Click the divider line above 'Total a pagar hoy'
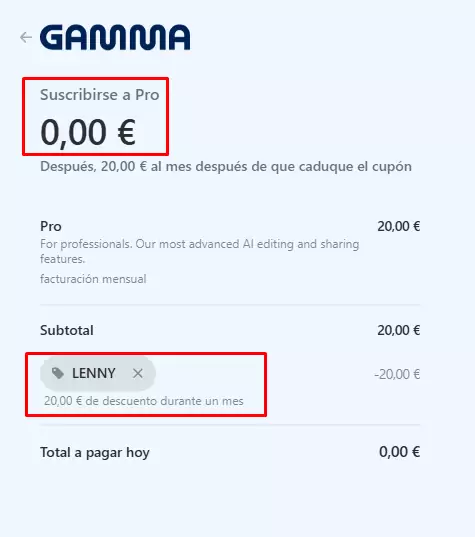The width and height of the screenshot is (475, 537). [230, 425]
